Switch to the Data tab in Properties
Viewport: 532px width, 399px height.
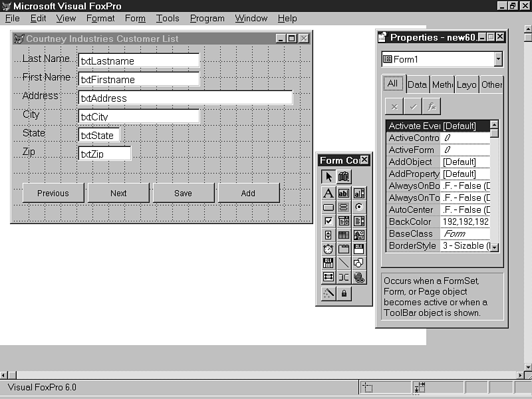tap(417, 84)
